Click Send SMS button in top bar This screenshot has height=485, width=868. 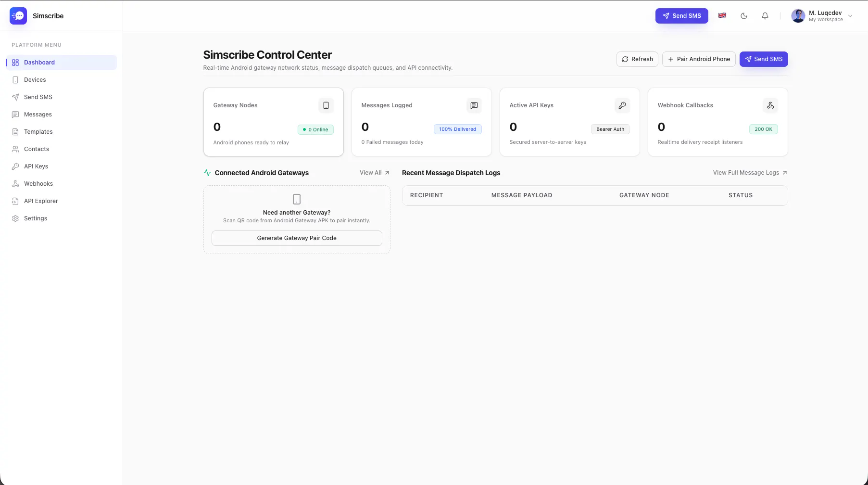[x=681, y=16]
